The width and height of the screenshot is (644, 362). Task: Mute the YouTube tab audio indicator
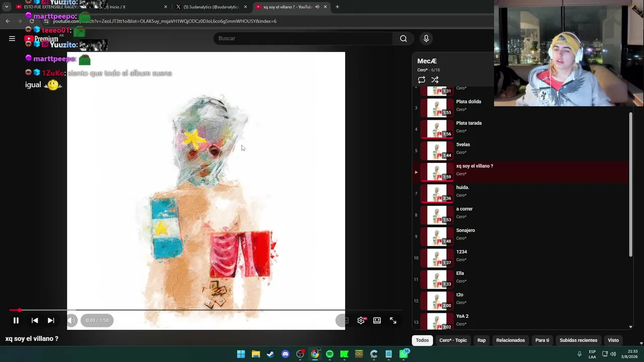tap(317, 7)
